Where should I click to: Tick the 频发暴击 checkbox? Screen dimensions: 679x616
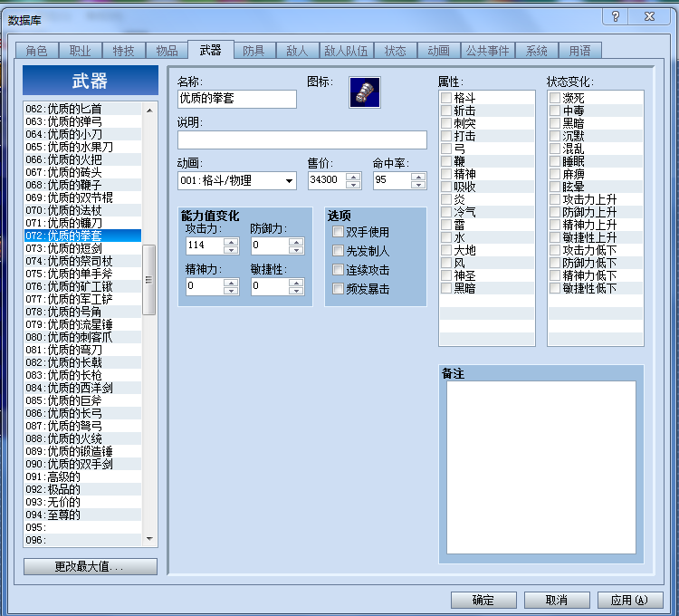tap(338, 289)
